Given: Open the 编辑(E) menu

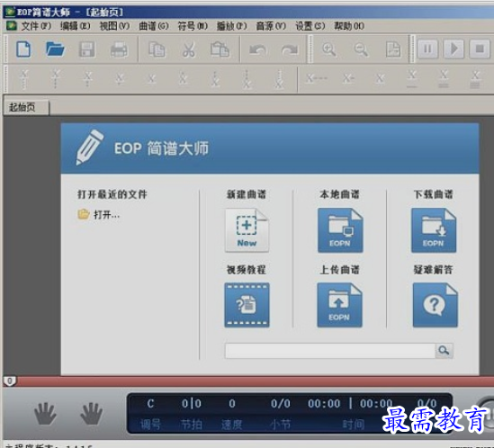Looking at the screenshot, I should pyautogui.click(x=76, y=26).
